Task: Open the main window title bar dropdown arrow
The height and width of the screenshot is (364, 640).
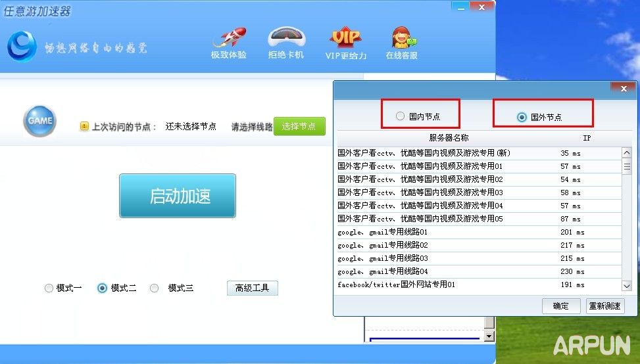Action: click(460, 7)
